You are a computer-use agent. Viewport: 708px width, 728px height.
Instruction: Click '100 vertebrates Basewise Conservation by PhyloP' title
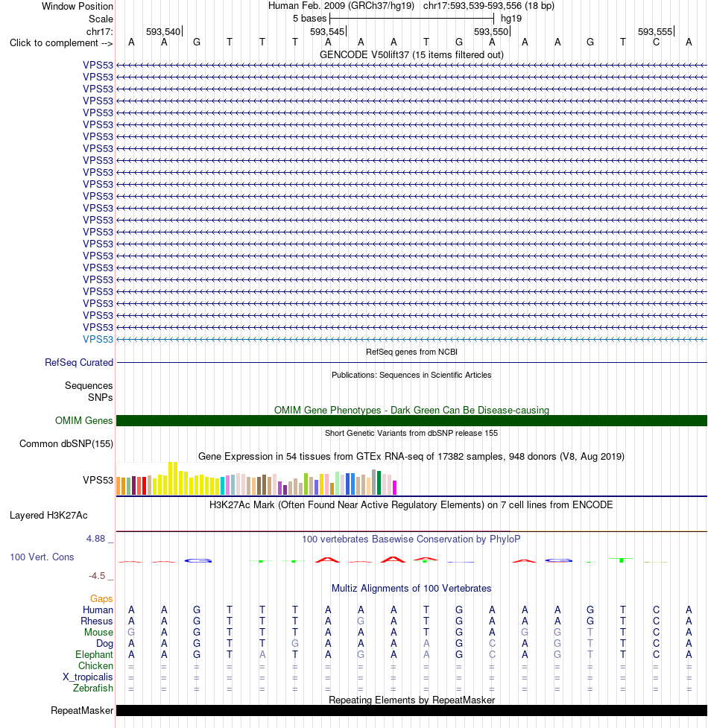[411, 539]
